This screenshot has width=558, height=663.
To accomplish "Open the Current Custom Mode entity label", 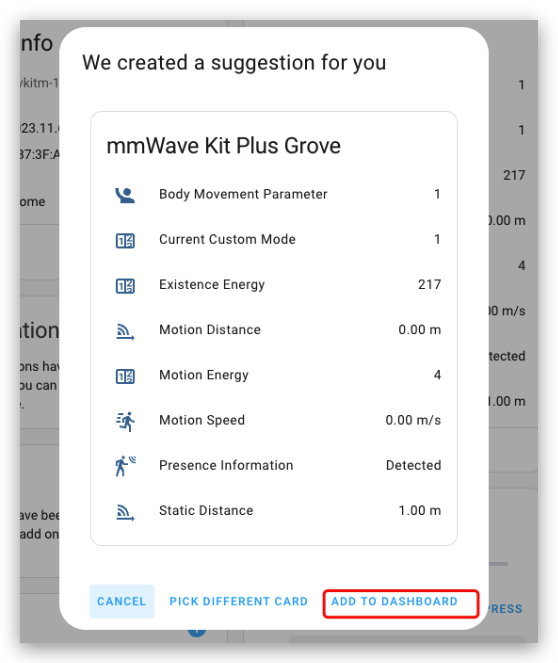I will 227,239.
